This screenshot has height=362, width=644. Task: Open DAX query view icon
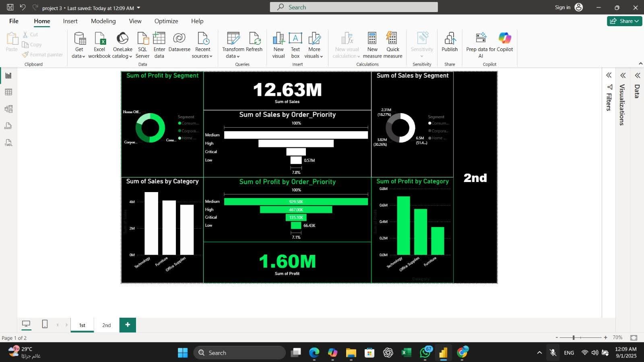(x=8, y=126)
